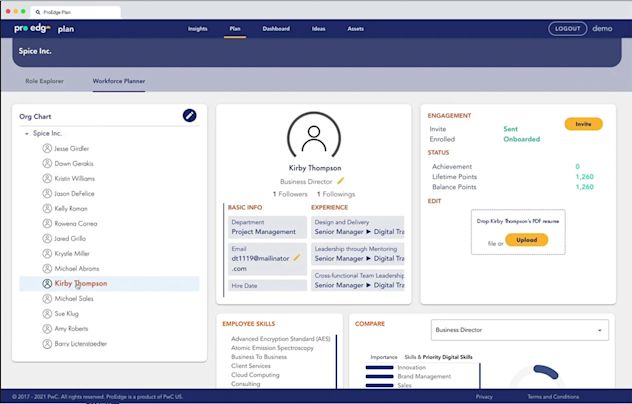Image resolution: width=632 pixels, height=404 pixels.
Task: Click the Leadership through Mentoring experience entry
Action: pyautogui.click(x=358, y=254)
